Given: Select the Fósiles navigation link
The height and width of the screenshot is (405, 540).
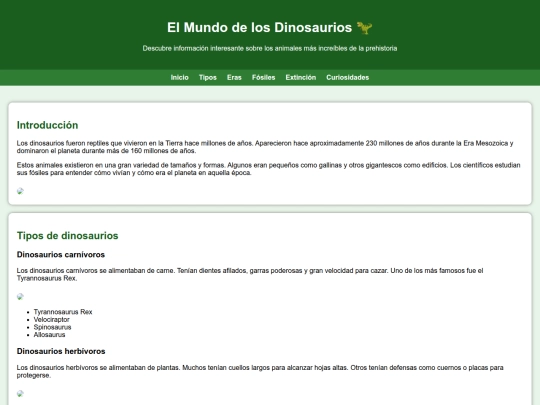Looking at the screenshot, I should point(263,77).
